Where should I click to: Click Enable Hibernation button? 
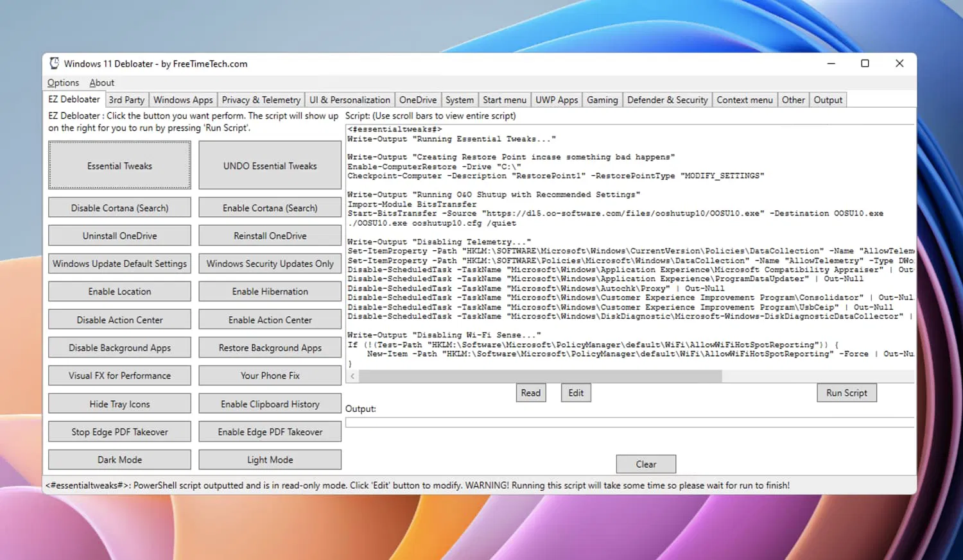tap(270, 291)
